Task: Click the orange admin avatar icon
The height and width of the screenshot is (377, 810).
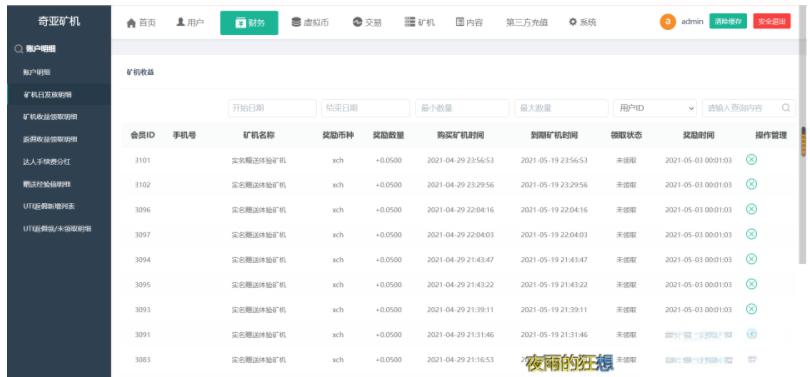Action: click(667, 22)
